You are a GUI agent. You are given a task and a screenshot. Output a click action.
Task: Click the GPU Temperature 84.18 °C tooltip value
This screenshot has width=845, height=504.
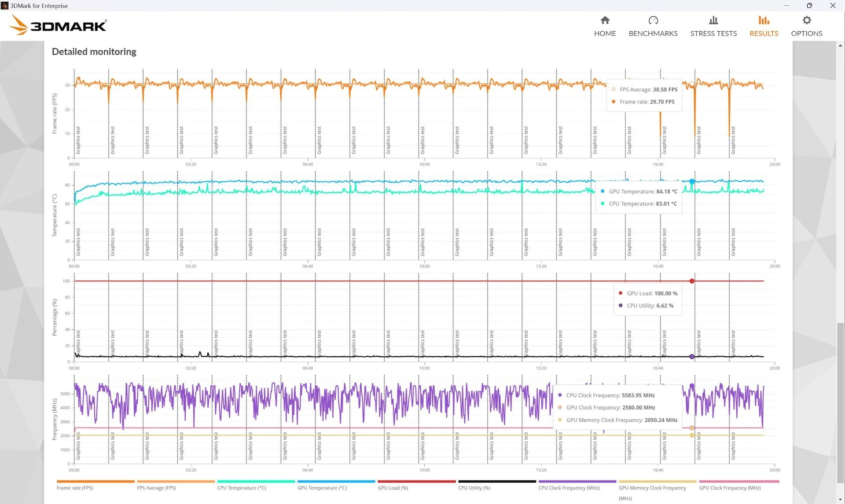[x=667, y=191]
